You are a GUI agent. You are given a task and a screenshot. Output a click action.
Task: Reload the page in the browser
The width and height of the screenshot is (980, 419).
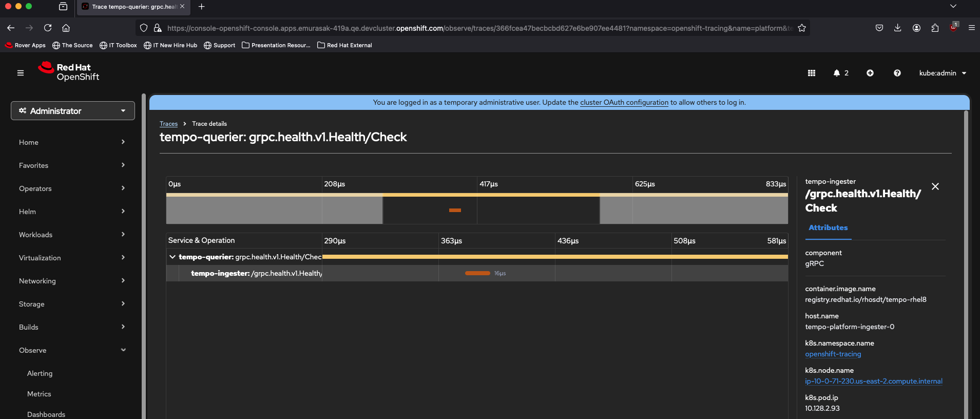coord(48,28)
